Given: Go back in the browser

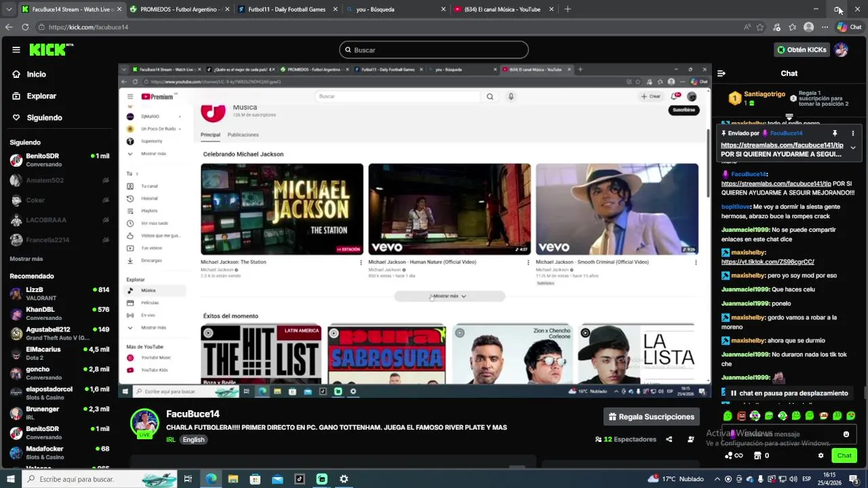Looking at the screenshot, I should click(x=8, y=27).
